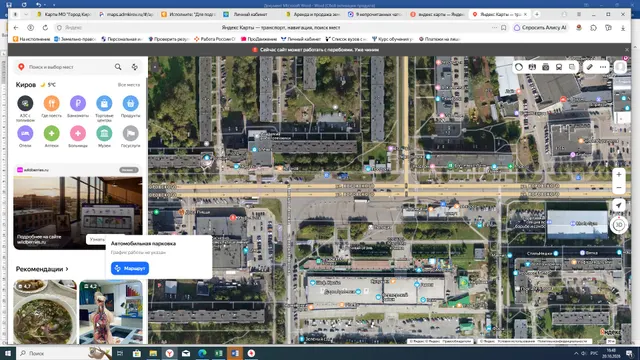
Task: Click the camera-shaped icon in map toolbar
Action: click(546, 67)
